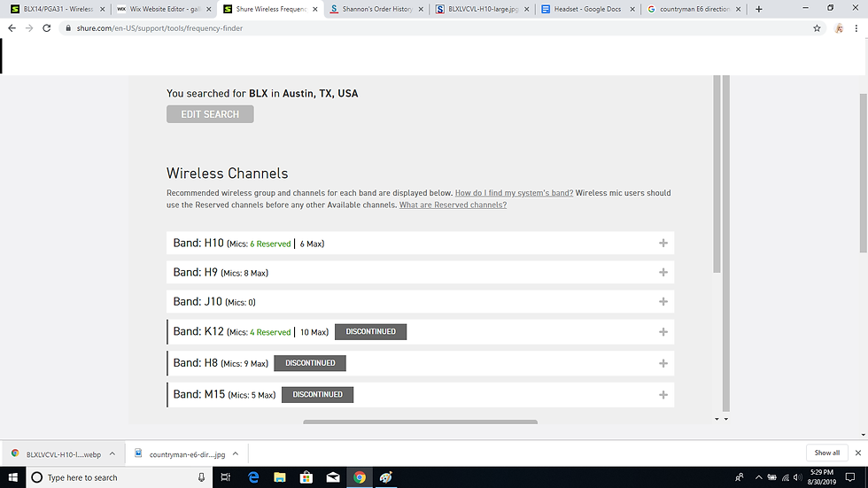Viewport: 868px width, 488px height.
Task: Bookmark this page with star icon
Action: (x=817, y=28)
